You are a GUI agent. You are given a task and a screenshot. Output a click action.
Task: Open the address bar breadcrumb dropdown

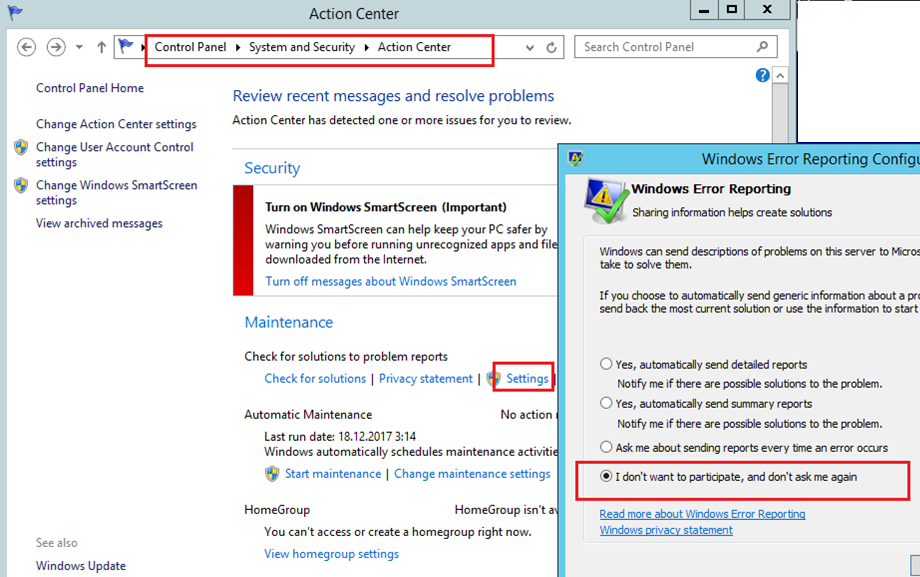pos(529,47)
